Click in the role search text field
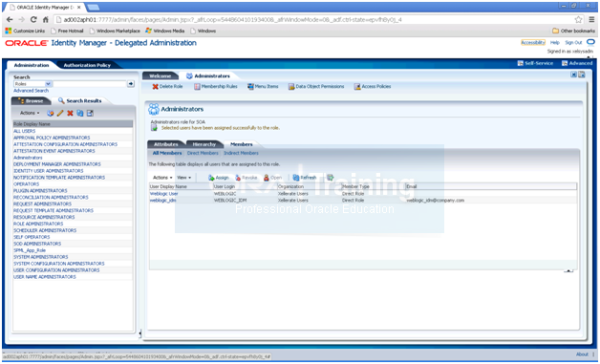 [x=90, y=84]
